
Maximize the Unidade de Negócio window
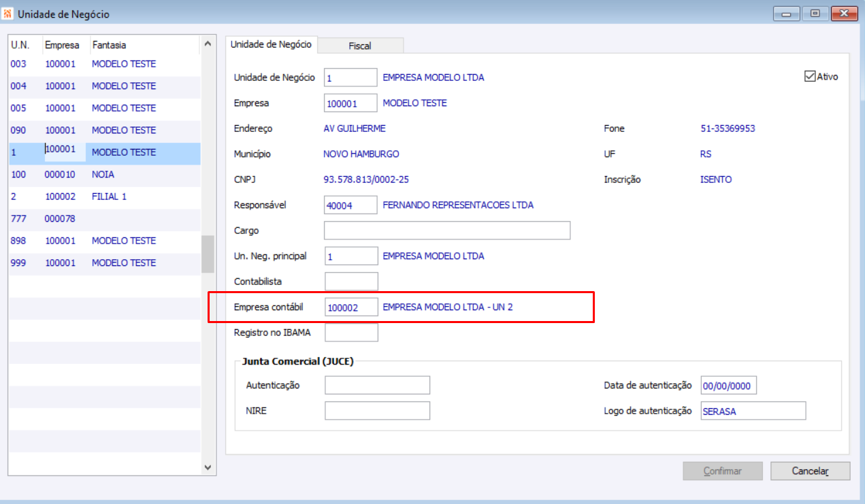tap(815, 13)
